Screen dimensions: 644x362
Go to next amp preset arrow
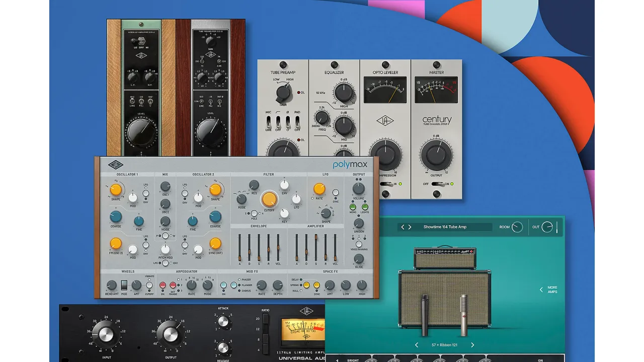coord(410,227)
